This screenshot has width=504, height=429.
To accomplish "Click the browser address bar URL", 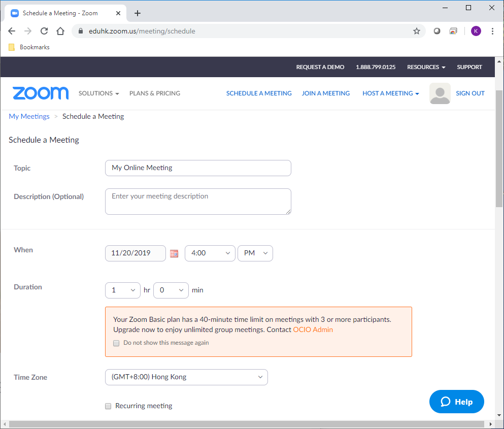I will click(x=142, y=31).
